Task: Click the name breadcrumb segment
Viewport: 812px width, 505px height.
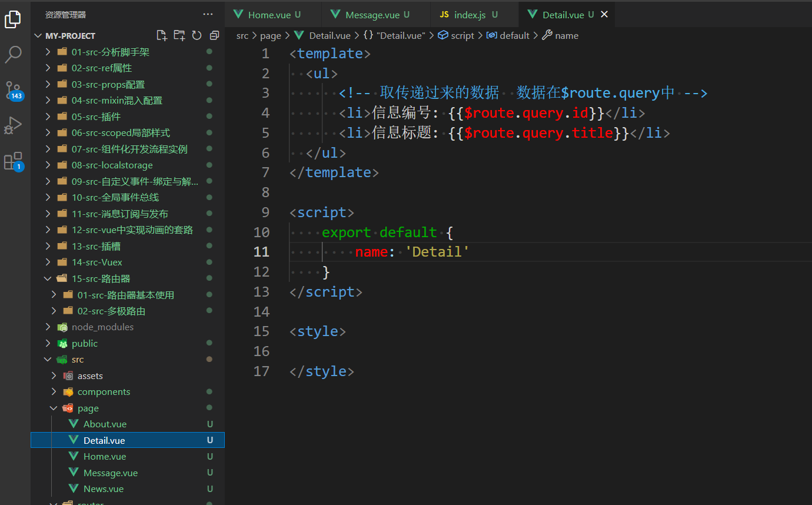Action: pos(560,35)
